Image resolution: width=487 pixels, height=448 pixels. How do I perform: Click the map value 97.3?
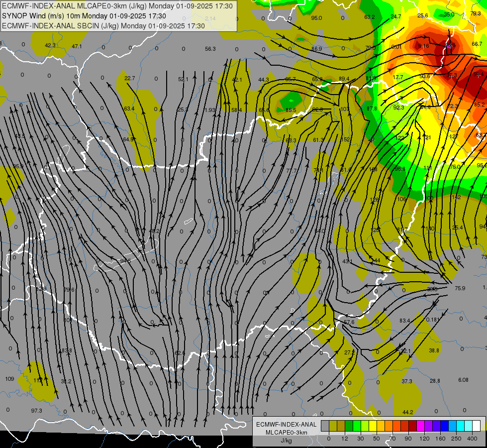(36, 411)
